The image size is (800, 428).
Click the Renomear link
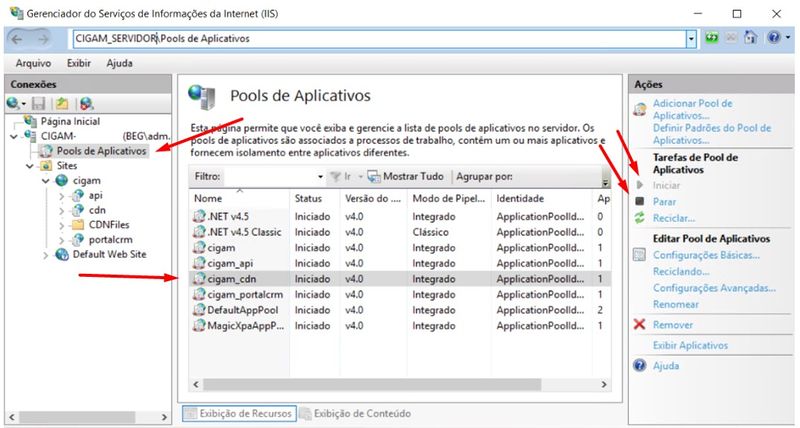pyautogui.click(x=676, y=305)
